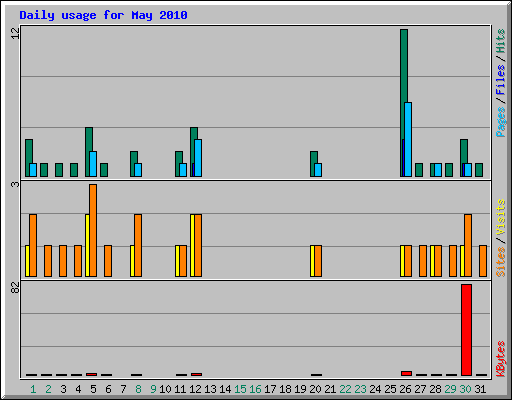The height and width of the screenshot is (400, 512).
Task: Click the "12" y-axis maximum value
Action: (x=15, y=33)
